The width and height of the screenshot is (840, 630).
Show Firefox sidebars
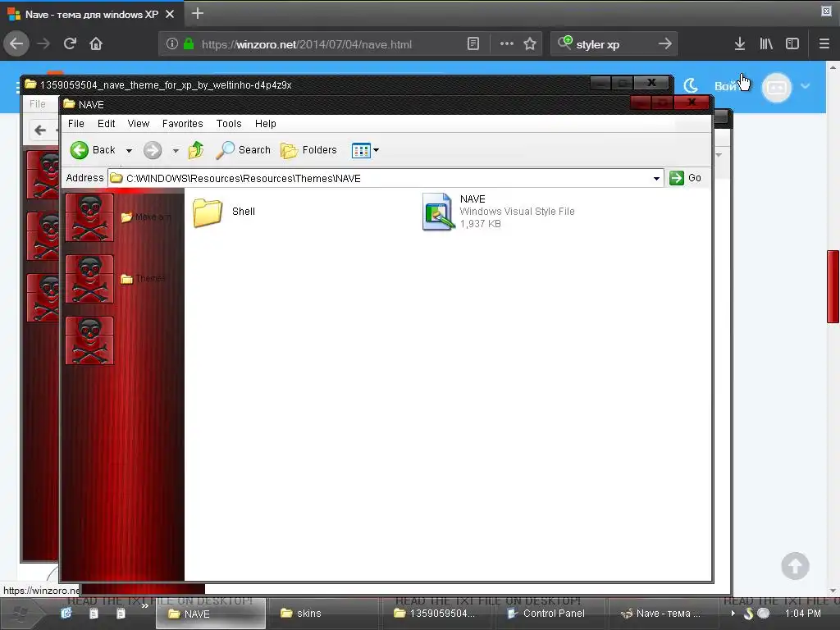792,44
